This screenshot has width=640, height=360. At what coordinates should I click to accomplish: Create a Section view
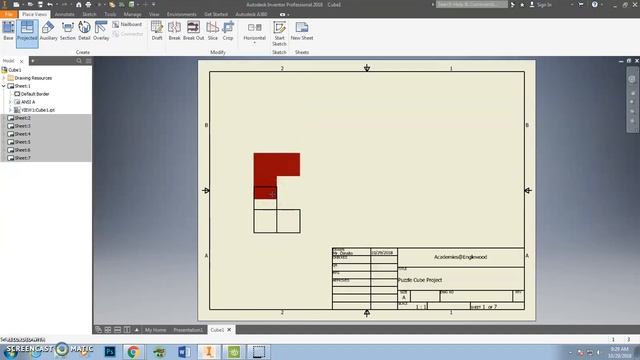[68, 31]
